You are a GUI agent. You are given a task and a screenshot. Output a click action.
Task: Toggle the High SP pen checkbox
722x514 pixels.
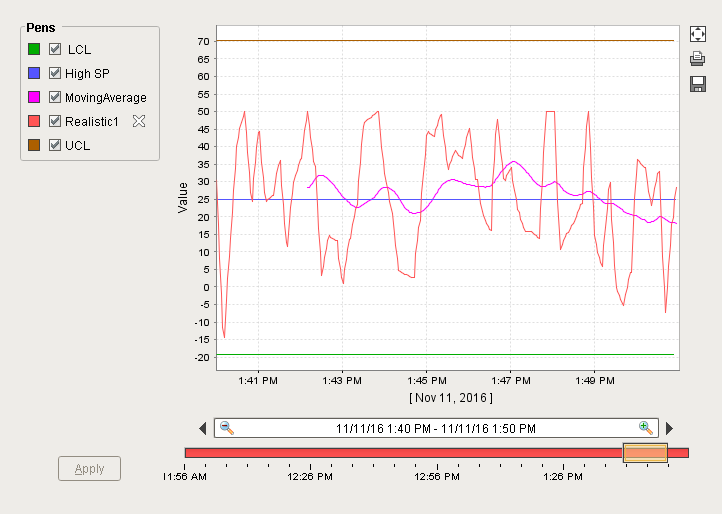tap(55, 73)
